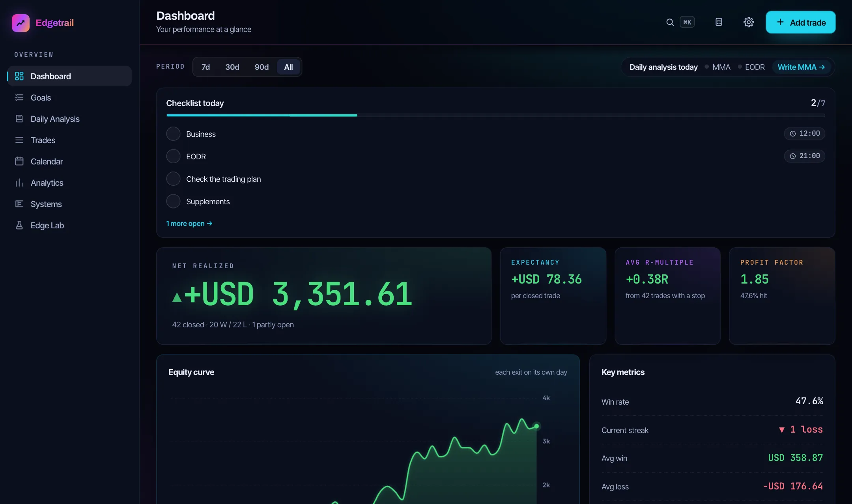852x504 pixels.
Task: Check off the Business checklist item
Action: [x=173, y=134]
